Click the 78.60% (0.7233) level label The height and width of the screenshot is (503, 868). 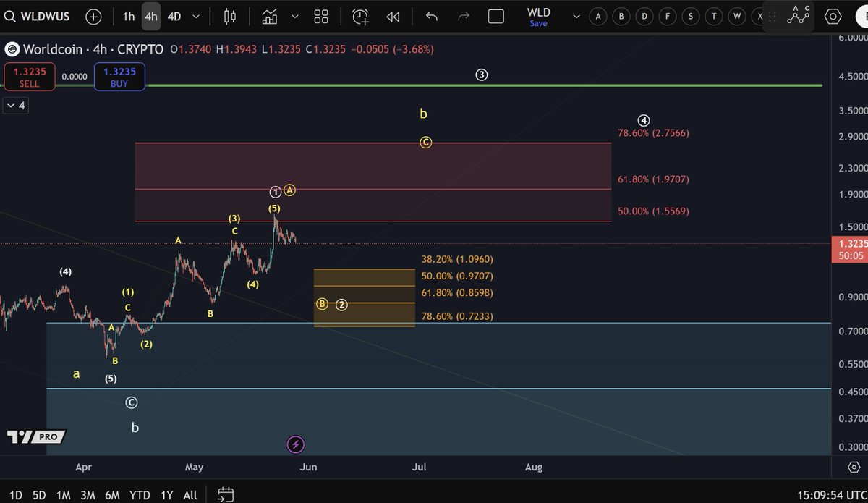click(x=457, y=316)
